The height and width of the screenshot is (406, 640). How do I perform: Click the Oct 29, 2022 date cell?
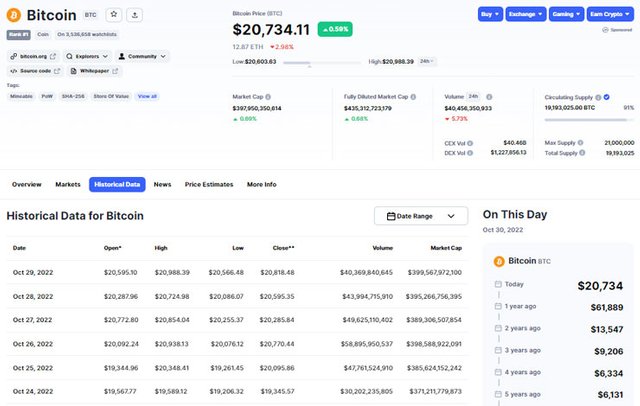tap(33, 273)
